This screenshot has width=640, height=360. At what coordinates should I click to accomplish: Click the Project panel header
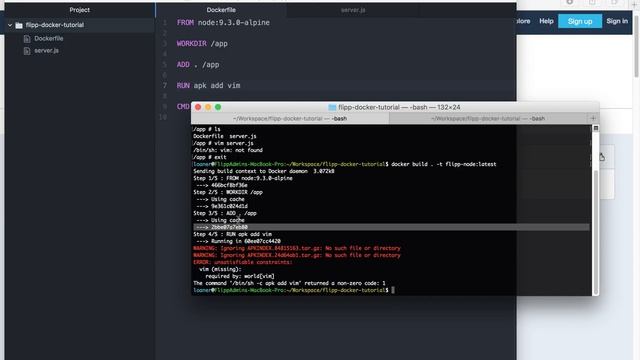point(80,10)
